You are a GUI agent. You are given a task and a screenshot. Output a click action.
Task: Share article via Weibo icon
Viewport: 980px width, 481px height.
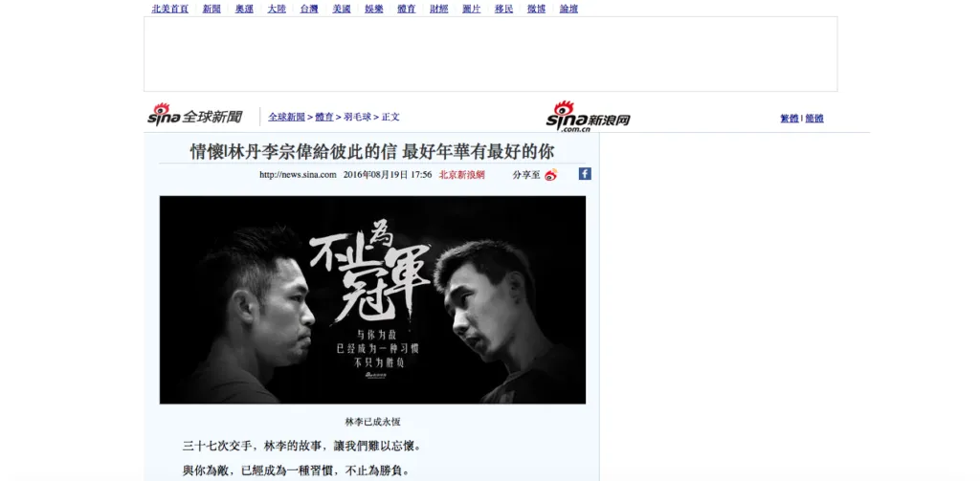tap(550, 175)
